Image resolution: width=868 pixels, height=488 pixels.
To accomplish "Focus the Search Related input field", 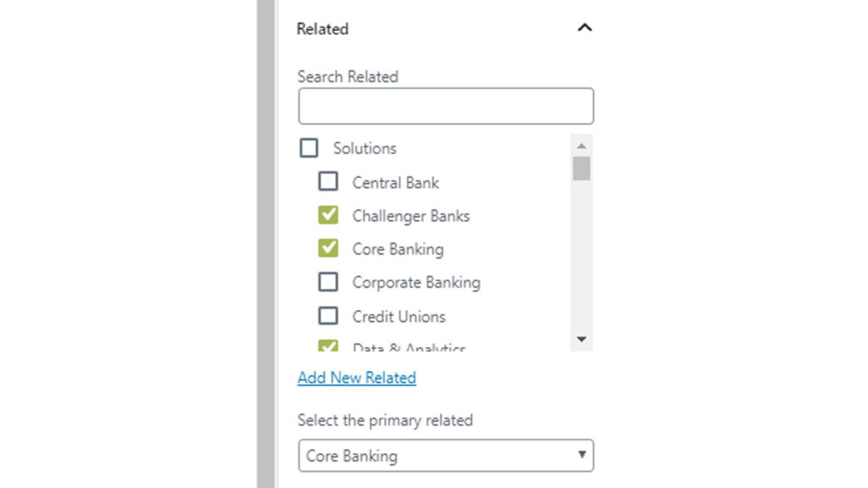I will (446, 107).
